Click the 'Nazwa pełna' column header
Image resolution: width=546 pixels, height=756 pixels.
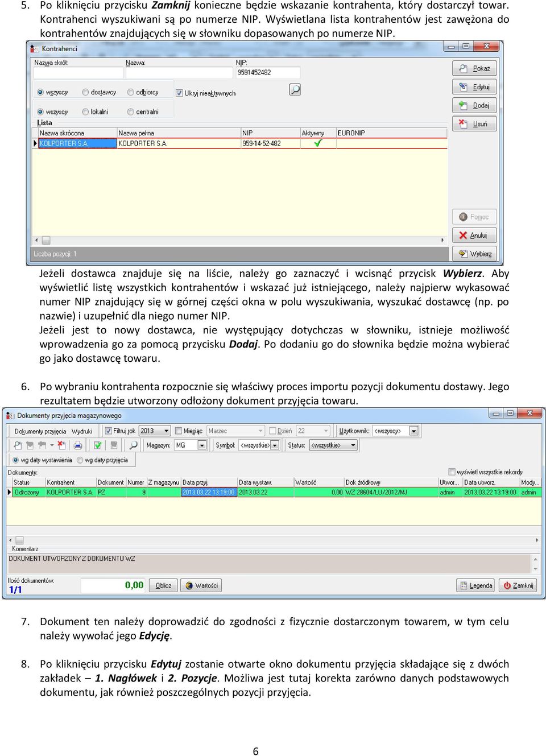[179, 133]
